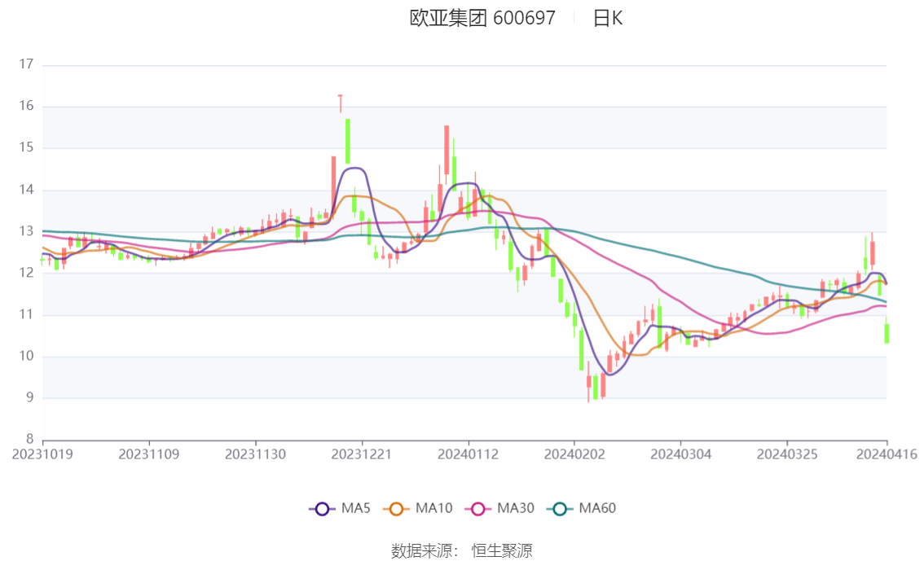Screen dimensions: 924x561
Task: Toggle the MA10 legend series
Action: [418, 509]
